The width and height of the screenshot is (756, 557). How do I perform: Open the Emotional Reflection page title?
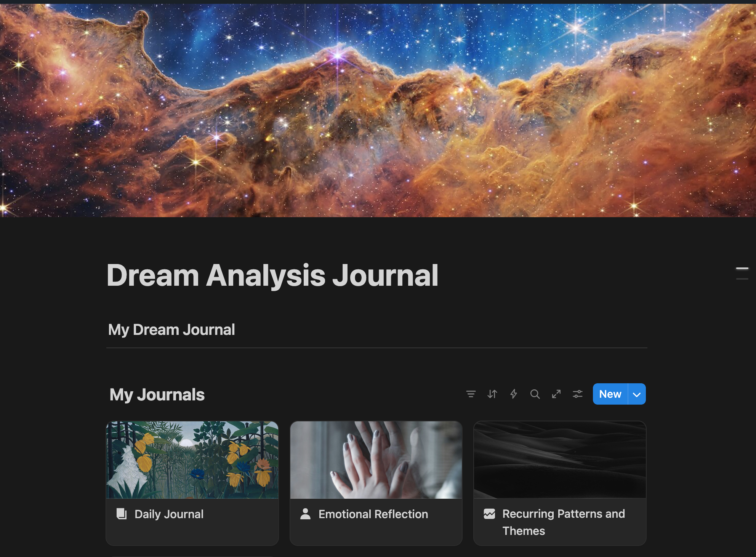pos(373,514)
